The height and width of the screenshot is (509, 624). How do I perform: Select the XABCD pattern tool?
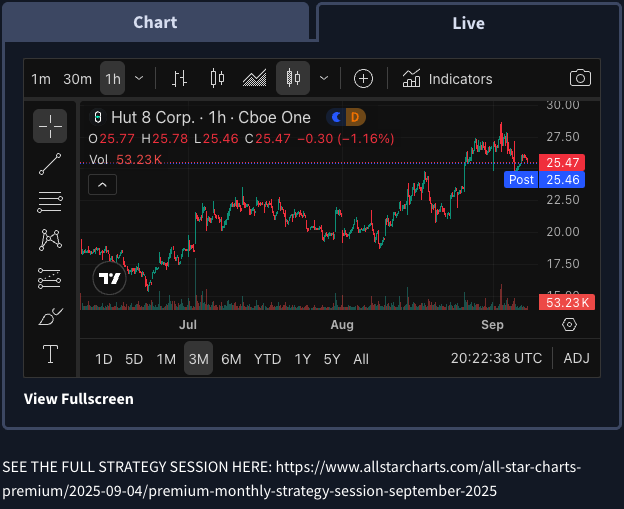pyautogui.click(x=50, y=240)
